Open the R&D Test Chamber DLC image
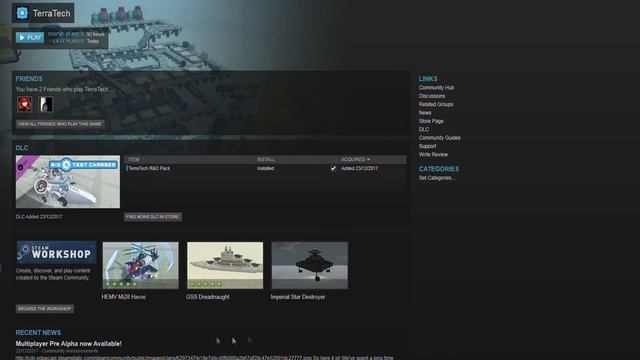Screen dimensions: 640x360 click(68, 182)
